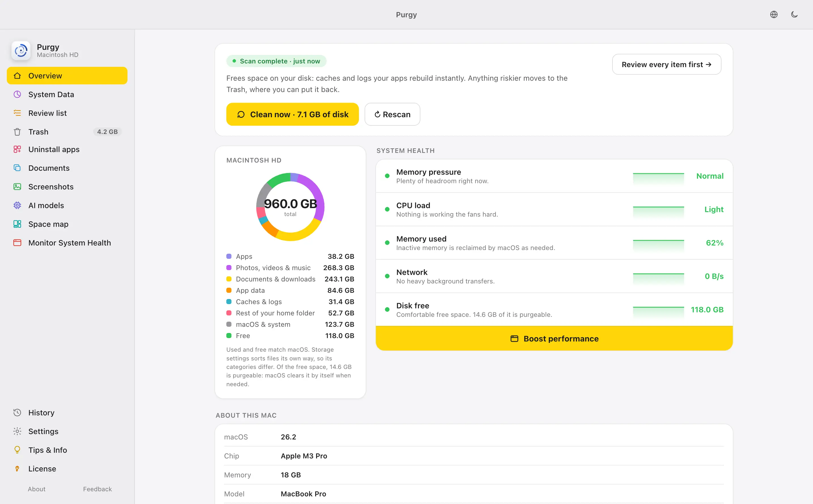The image size is (813, 504).
Task: Click the History clock icon
Action: click(17, 412)
